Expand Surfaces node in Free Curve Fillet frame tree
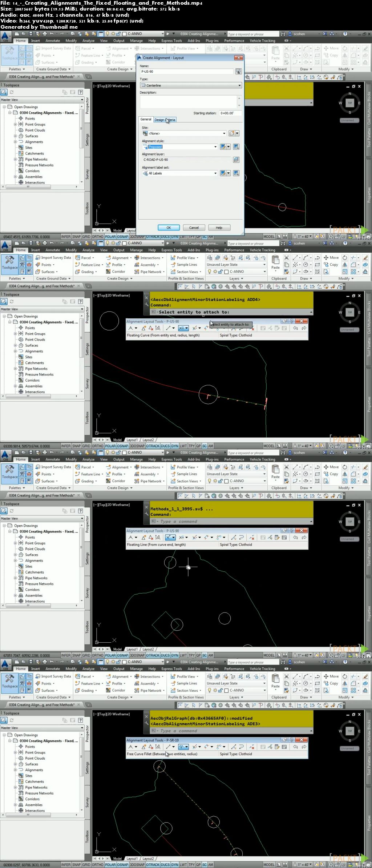Image resolution: width=372 pixels, height=868 pixels. (x=15, y=764)
